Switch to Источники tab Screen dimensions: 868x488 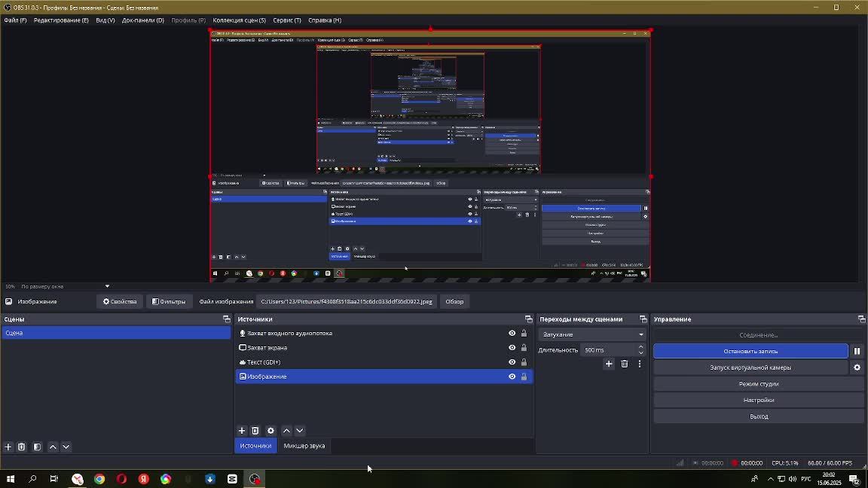coord(255,446)
